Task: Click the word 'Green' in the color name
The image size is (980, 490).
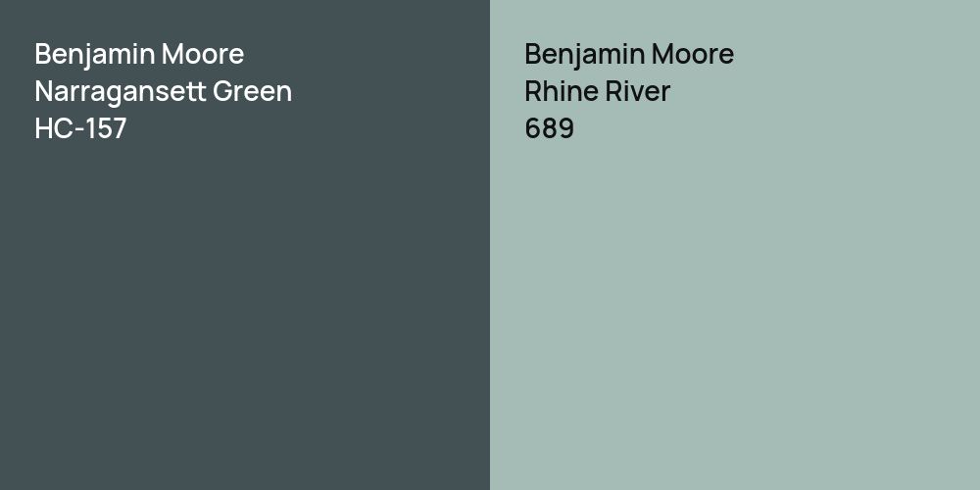Action: click(x=252, y=92)
